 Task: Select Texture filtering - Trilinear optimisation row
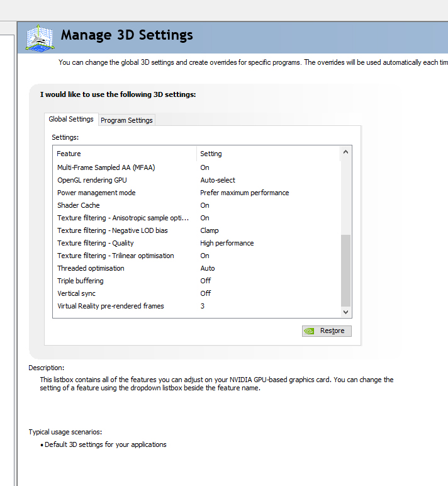tap(115, 256)
